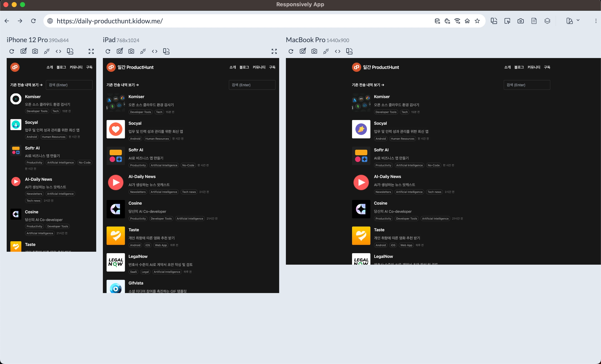Click the Legal tag in iPad view
The height and width of the screenshot is (364, 601).
point(145,272)
